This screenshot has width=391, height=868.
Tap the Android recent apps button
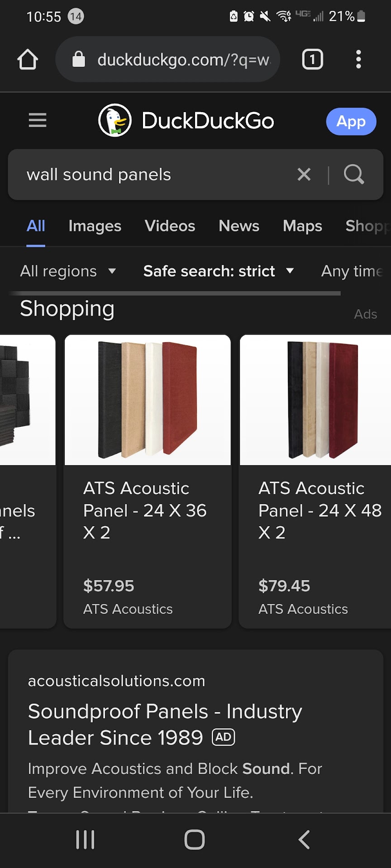coord(85,840)
